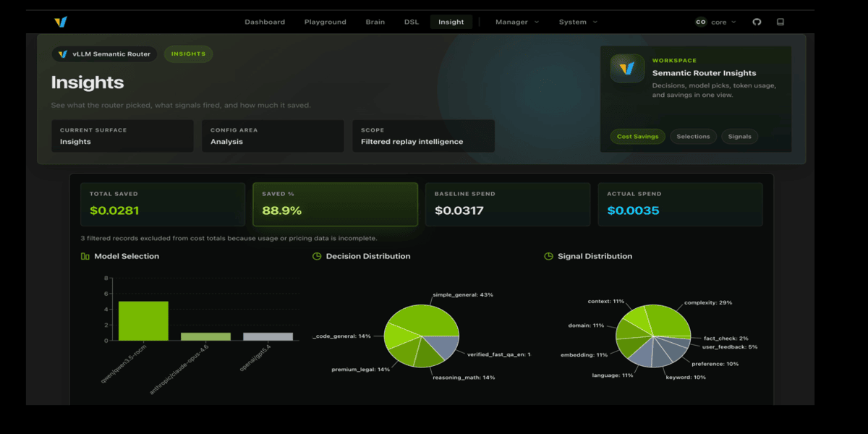The height and width of the screenshot is (434, 868).
Task: Click the Model Selection bar chart icon
Action: point(85,256)
